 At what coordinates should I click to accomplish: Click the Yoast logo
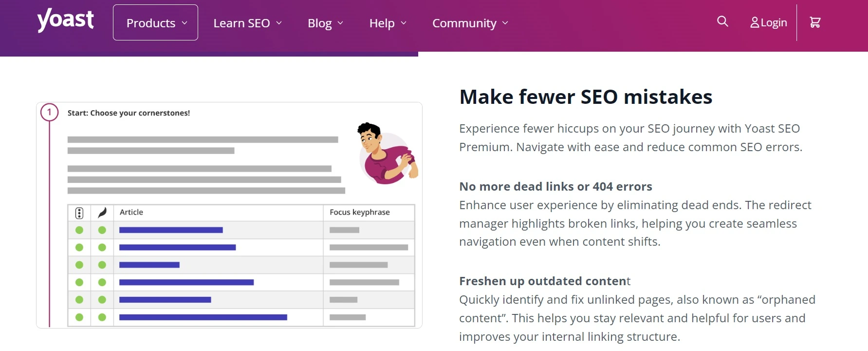pos(65,19)
